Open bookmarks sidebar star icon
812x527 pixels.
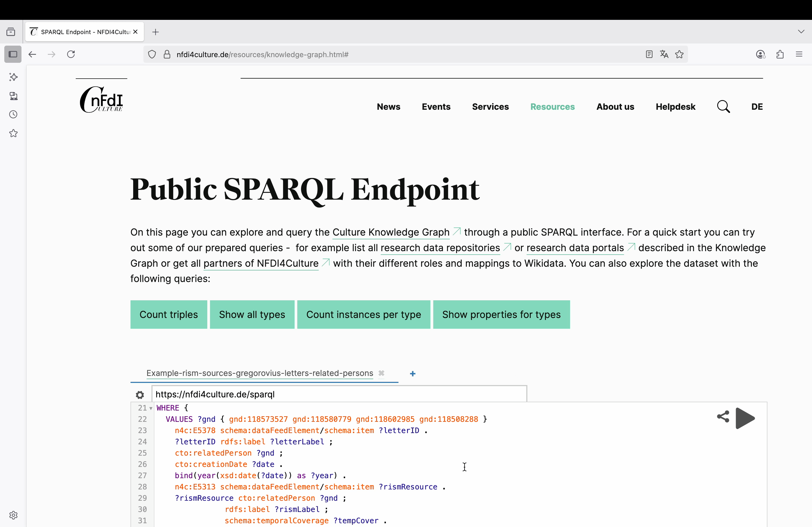tap(13, 133)
